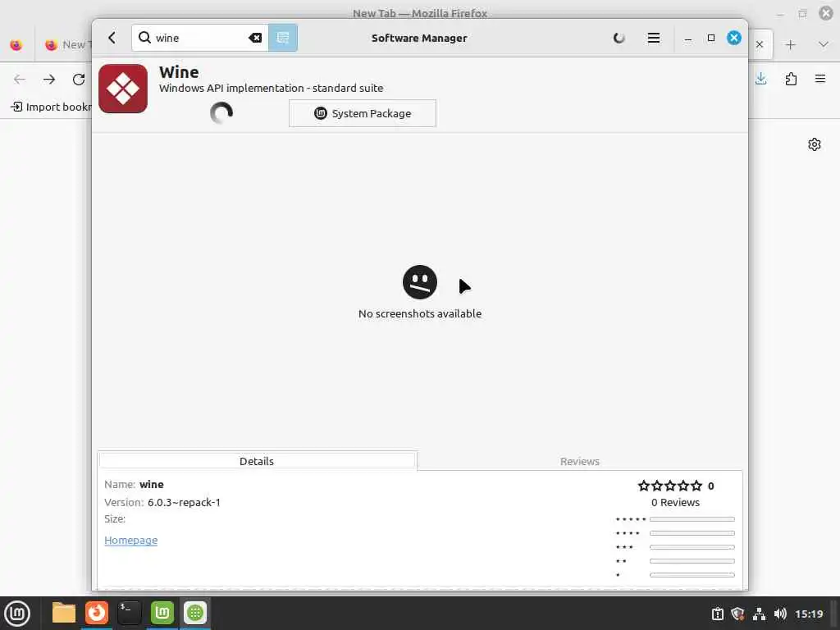The width and height of the screenshot is (840, 630).
Task: Open the Linux Mint start menu
Action: [x=17, y=614]
